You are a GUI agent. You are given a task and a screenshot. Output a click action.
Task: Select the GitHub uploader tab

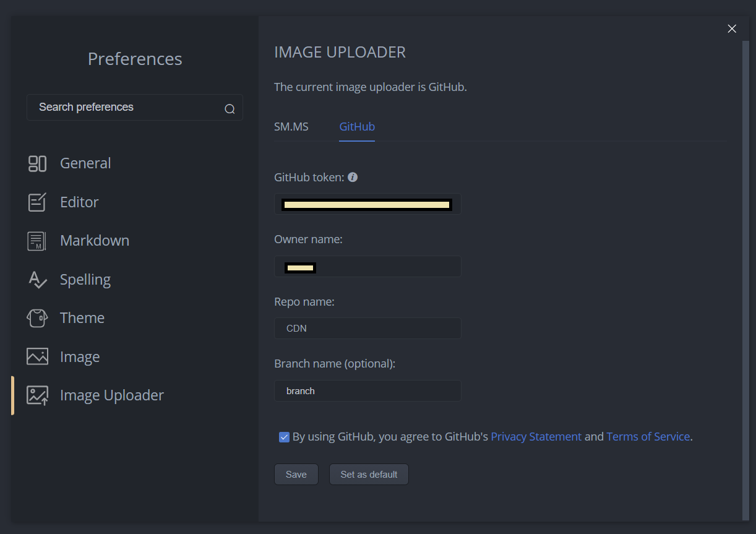click(x=357, y=127)
